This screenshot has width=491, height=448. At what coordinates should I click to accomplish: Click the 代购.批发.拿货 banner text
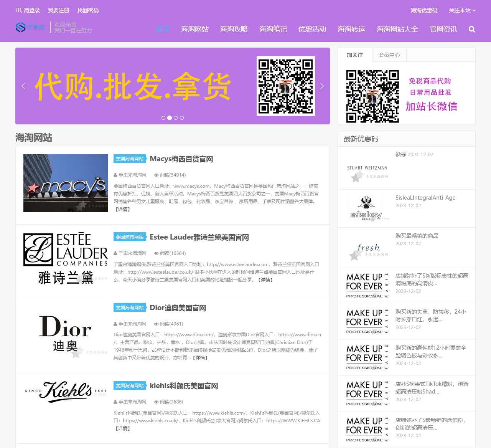(133, 87)
